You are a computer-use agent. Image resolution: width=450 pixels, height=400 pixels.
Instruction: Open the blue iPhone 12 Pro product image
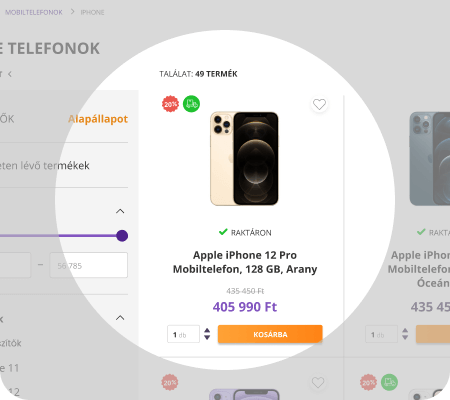(x=430, y=158)
